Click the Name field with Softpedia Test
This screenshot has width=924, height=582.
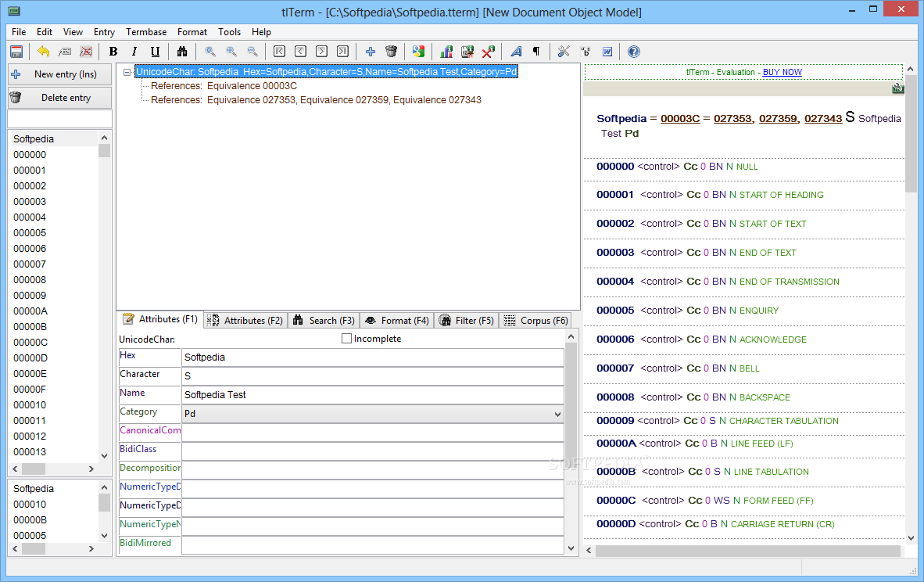point(372,395)
